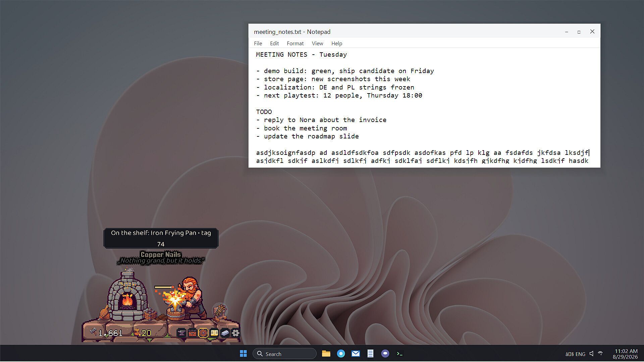Screen dimensions: 644x362
Task: Click the 'On the shelf: Iron Frying Pan' tooltip
Action: 161,238
